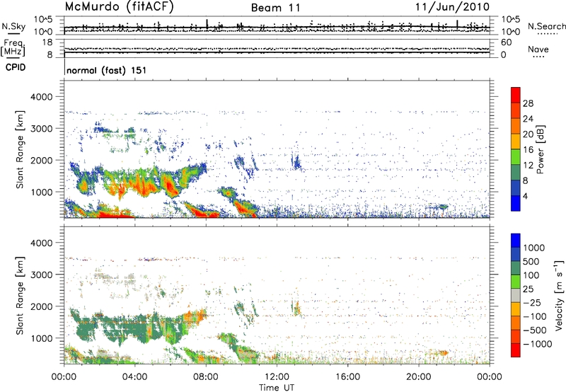
Task: Click the date '11/Jun/2010'
Action: 452,7
